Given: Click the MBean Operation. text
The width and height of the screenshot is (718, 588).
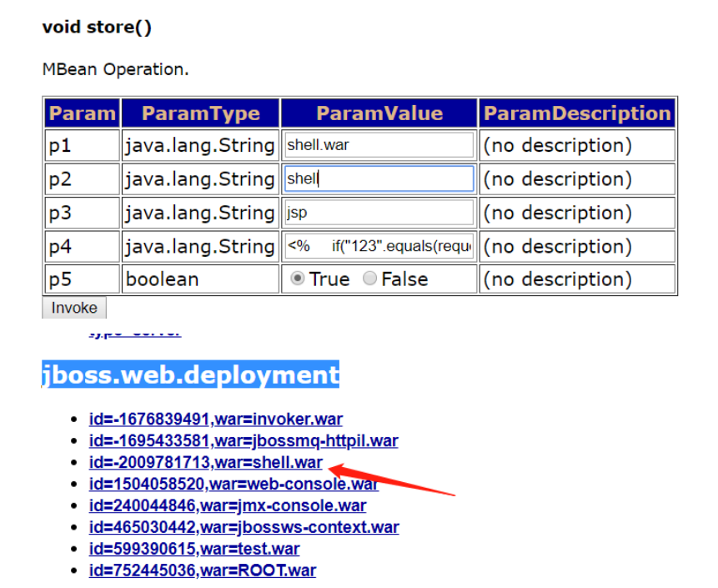Looking at the screenshot, I should point(115,69).
